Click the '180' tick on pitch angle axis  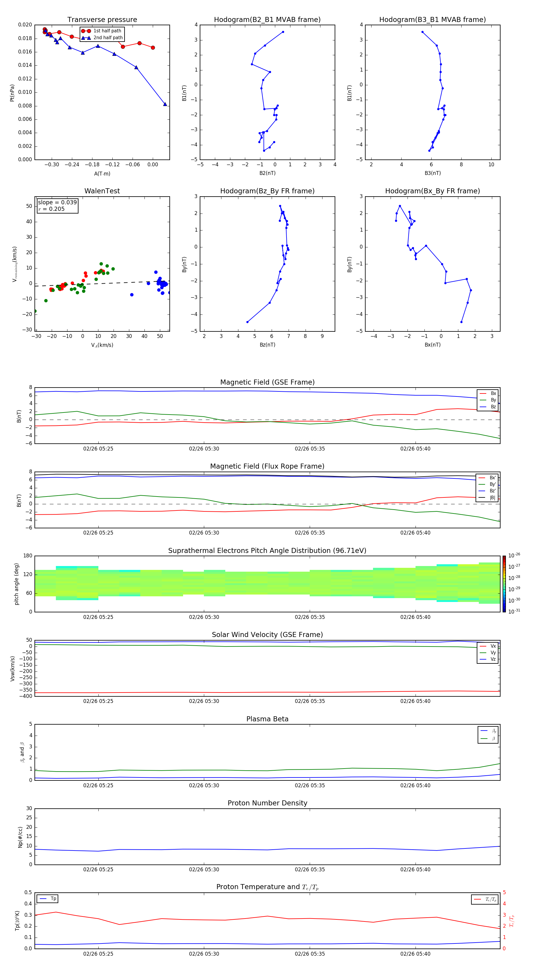(28, 556)
